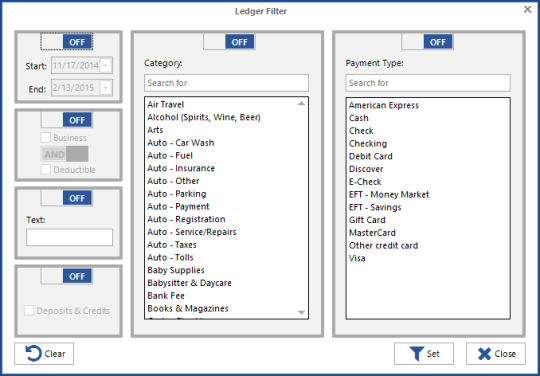The width and height of the screenshot is (540, 376).
Task: Select Debit Card payment type
Action: coord(428,156)
